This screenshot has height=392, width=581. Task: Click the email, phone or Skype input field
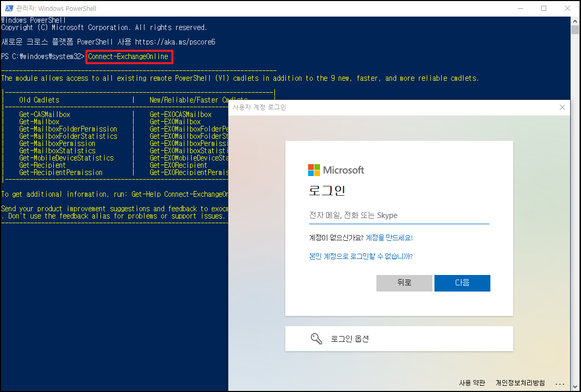pyautogui.click(x=399, y=215)
